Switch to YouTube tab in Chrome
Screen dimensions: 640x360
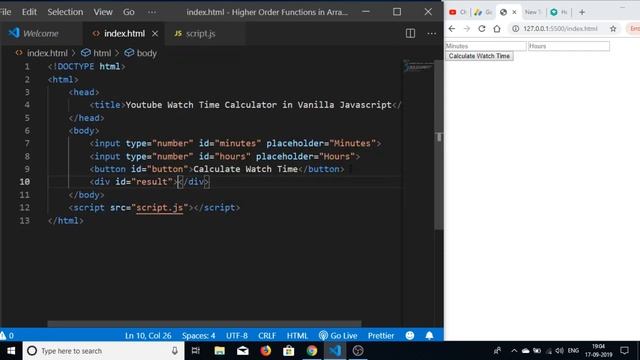point(457,12)
